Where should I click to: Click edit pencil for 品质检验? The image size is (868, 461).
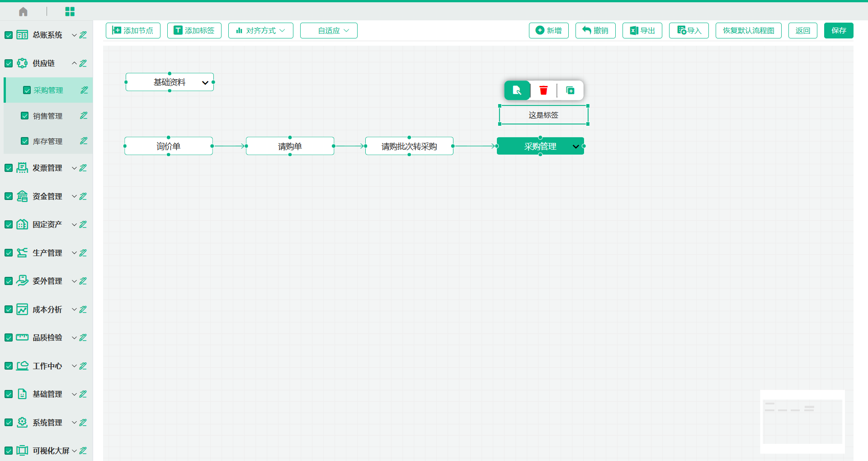coord(83,337)
